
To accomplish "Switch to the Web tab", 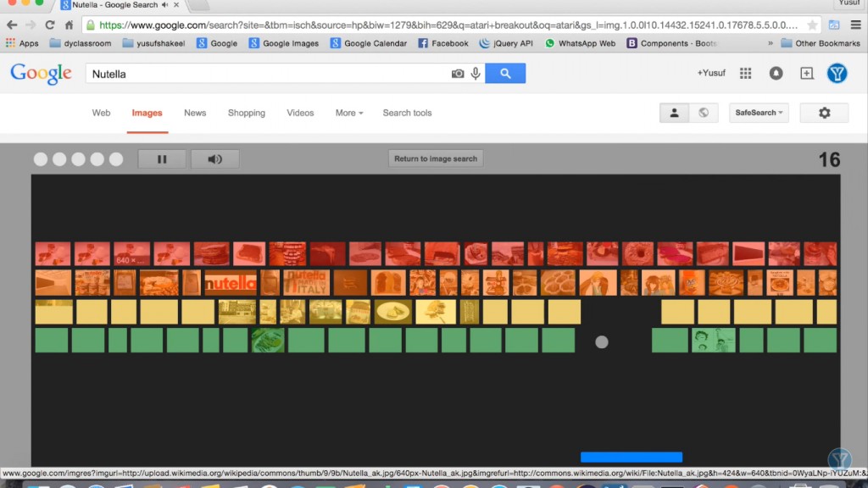I will (x=101, y=113).
